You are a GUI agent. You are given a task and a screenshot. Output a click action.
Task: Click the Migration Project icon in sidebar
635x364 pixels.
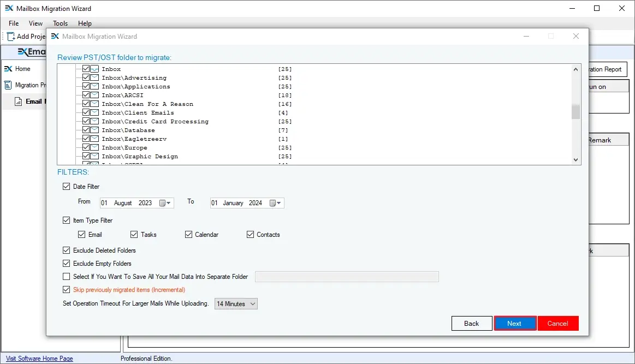point(8,85)
